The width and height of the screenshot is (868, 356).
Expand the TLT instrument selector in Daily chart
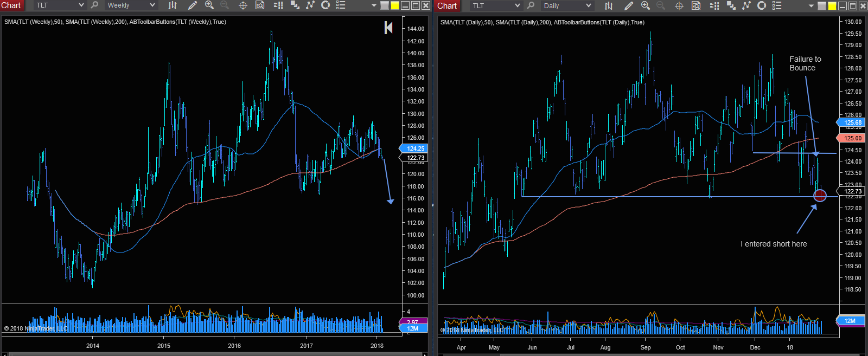(496, 5)
